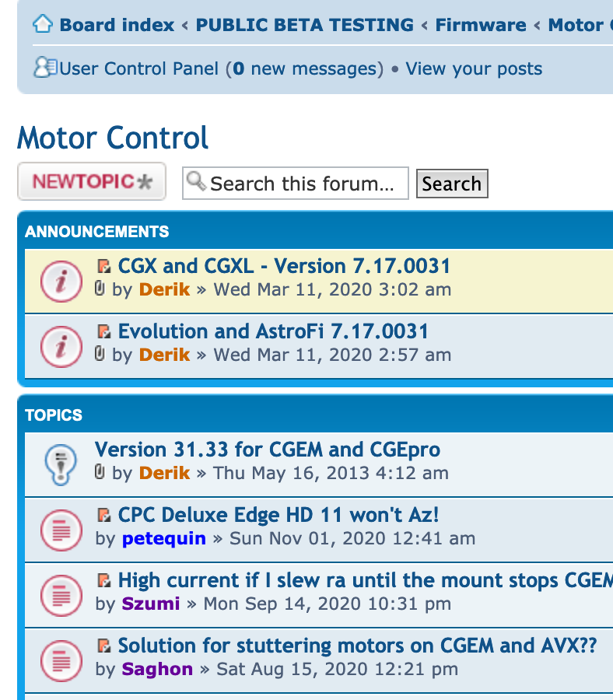The image size is (613, 700).
Task: Click the Board index home icon
Action: pyautogui.click(x=42, y=24)
